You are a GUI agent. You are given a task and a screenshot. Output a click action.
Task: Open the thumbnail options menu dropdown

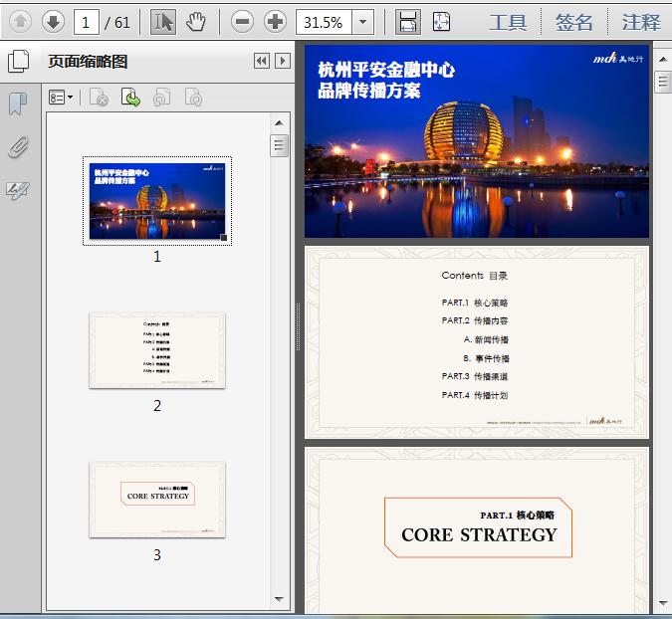point(61,98)
